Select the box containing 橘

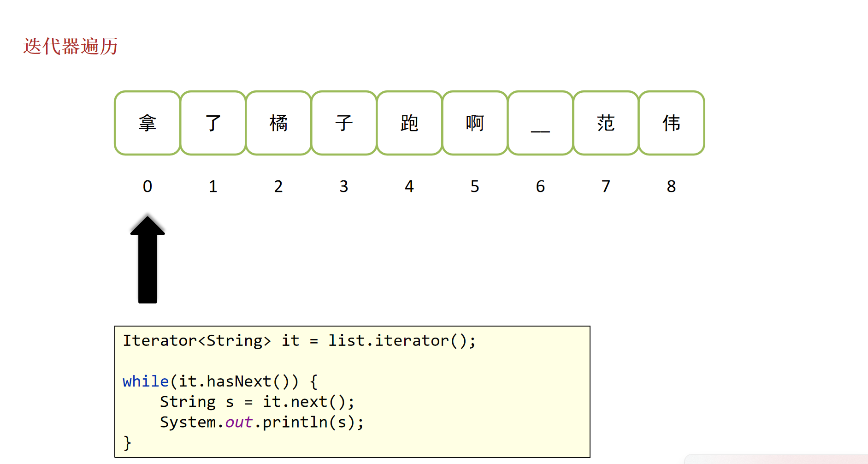(x=278, y=123)
